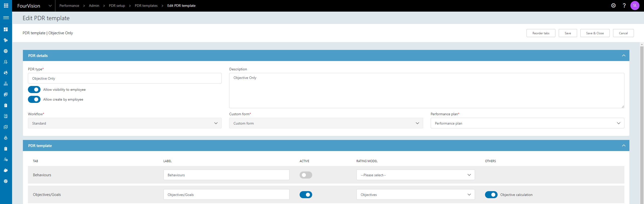Viewport: 644px width, 204px height.
Task: Open Behaviours rating model dropdown
Action: (416, 175)
